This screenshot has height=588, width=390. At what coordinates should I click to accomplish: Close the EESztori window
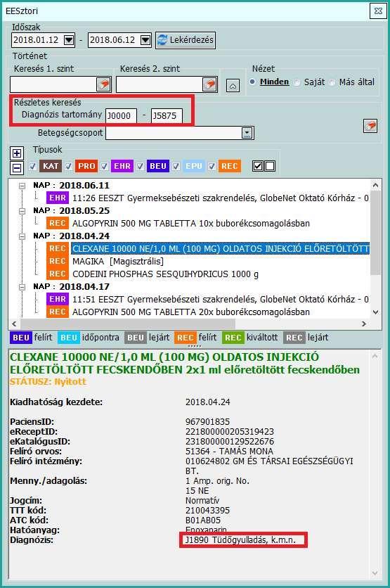click(378, 11)
